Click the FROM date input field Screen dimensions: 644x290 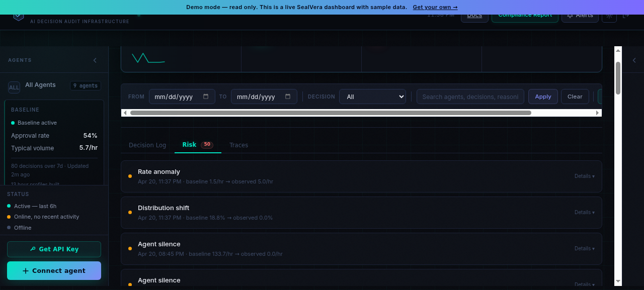tap(182, 96)
